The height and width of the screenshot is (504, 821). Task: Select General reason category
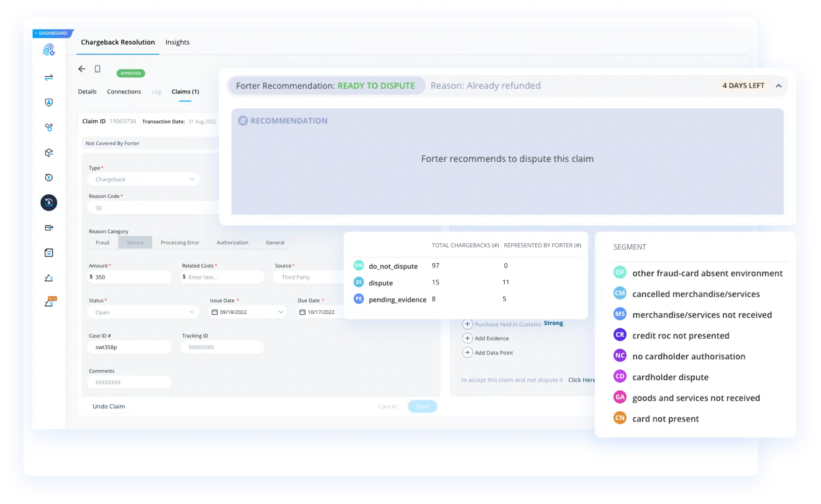point(275,243)
